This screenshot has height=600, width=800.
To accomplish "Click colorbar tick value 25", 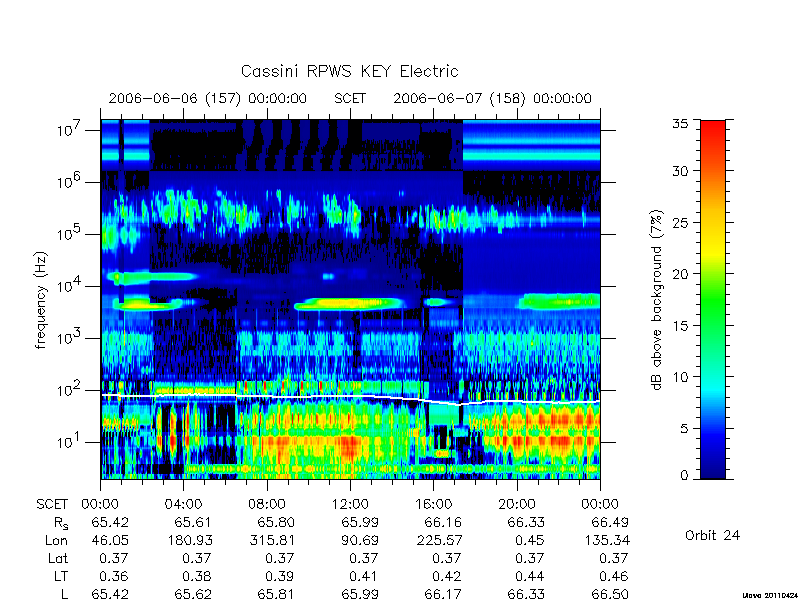I will (680, 223).
